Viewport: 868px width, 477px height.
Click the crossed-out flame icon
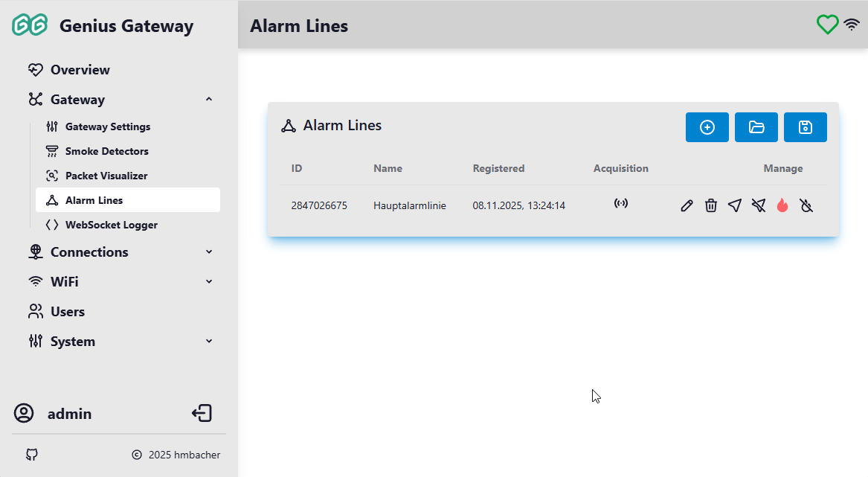point(806,205)
